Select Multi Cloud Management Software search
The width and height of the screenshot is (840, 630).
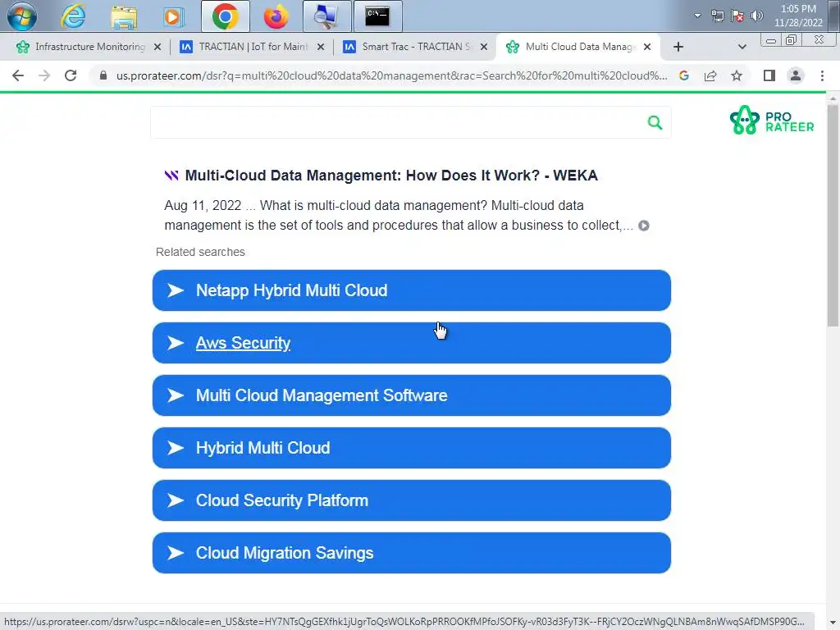coord(412,395)
